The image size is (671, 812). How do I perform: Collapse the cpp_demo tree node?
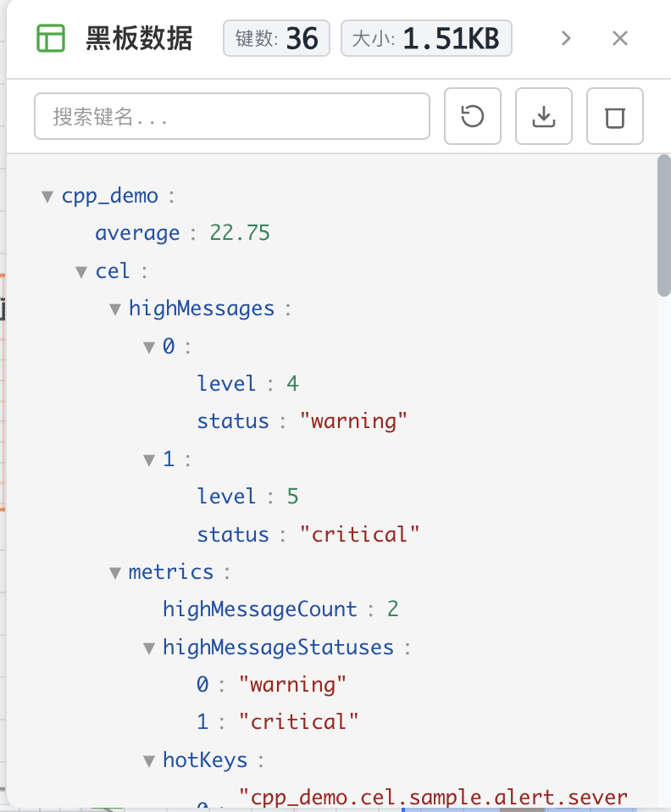click(47, 197)
